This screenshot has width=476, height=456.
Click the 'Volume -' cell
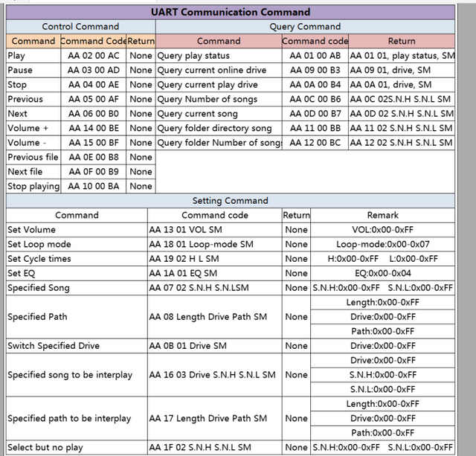coord(33,143)
